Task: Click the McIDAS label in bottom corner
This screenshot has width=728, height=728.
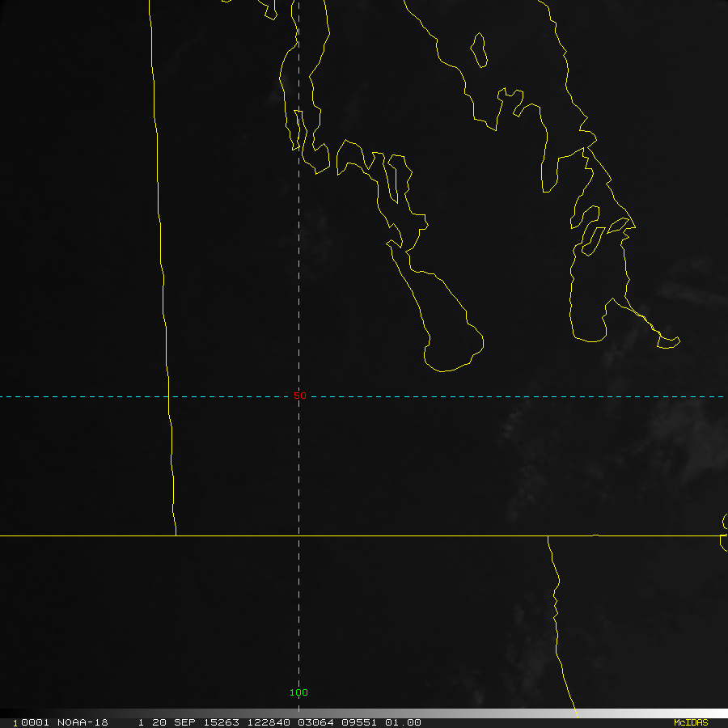Action: tap(690, 722)
